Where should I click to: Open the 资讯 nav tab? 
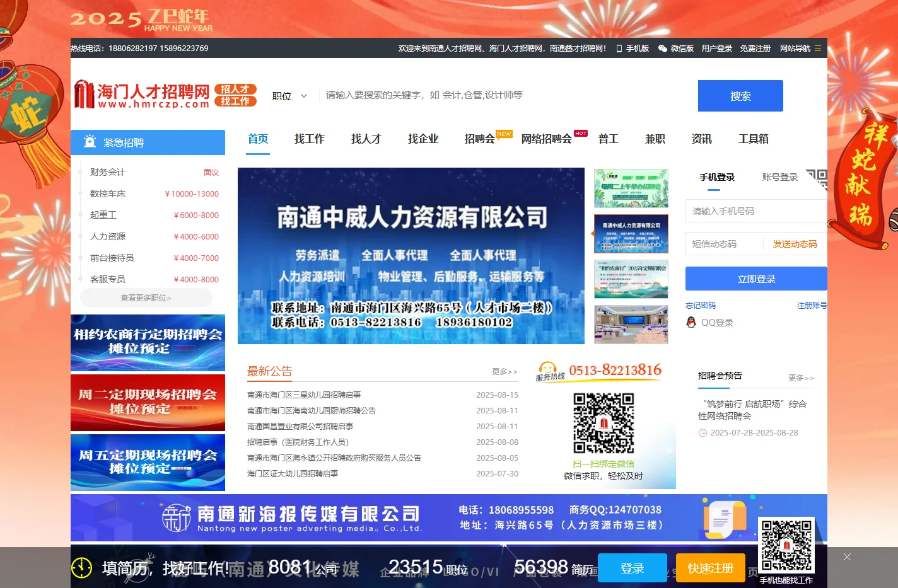[x=702, y=139]
